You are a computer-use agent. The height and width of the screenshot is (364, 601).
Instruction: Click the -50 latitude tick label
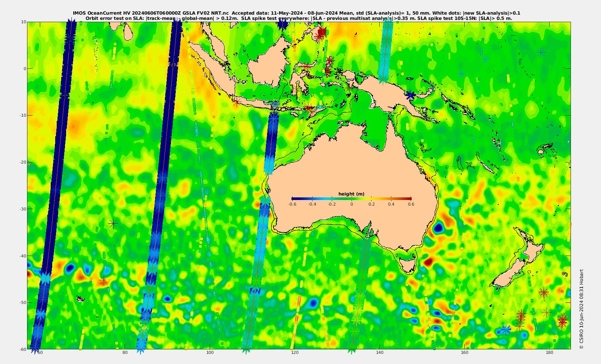click(23, 302)
